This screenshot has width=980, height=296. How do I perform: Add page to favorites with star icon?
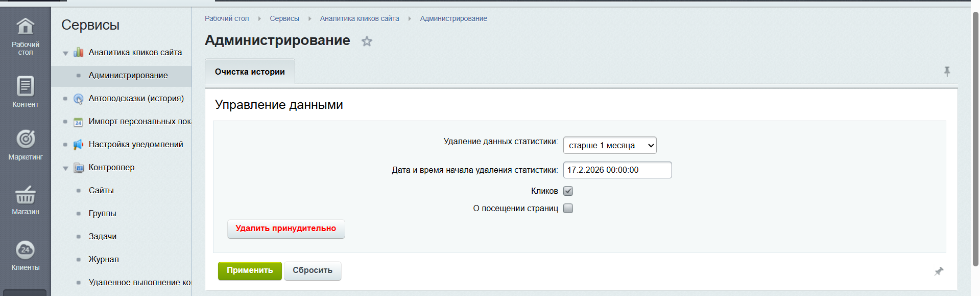(x=367, y=41)
